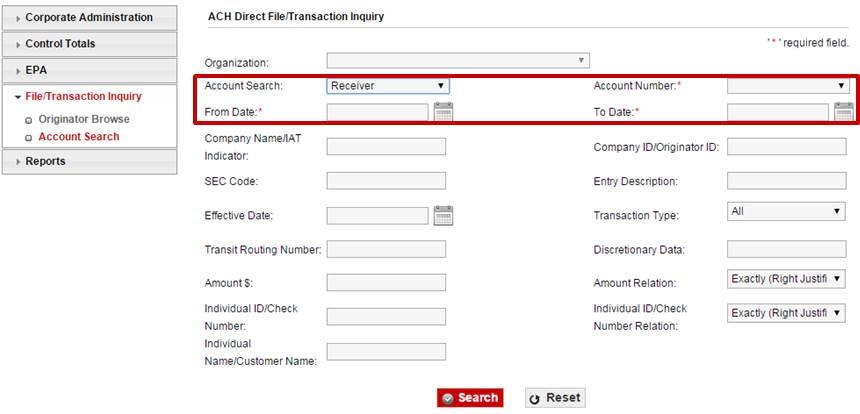
Task: Select the Account Search menu item
Action: (79, 137)
